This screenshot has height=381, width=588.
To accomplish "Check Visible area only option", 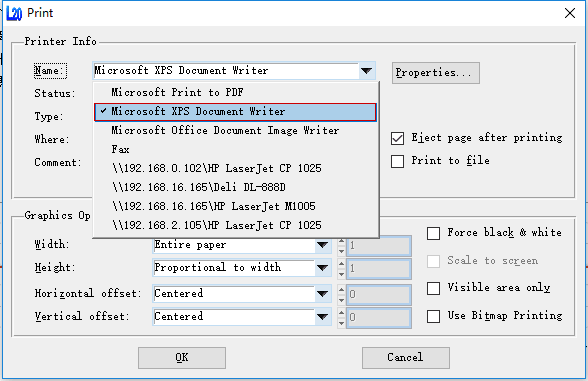I will coord(434,288).
